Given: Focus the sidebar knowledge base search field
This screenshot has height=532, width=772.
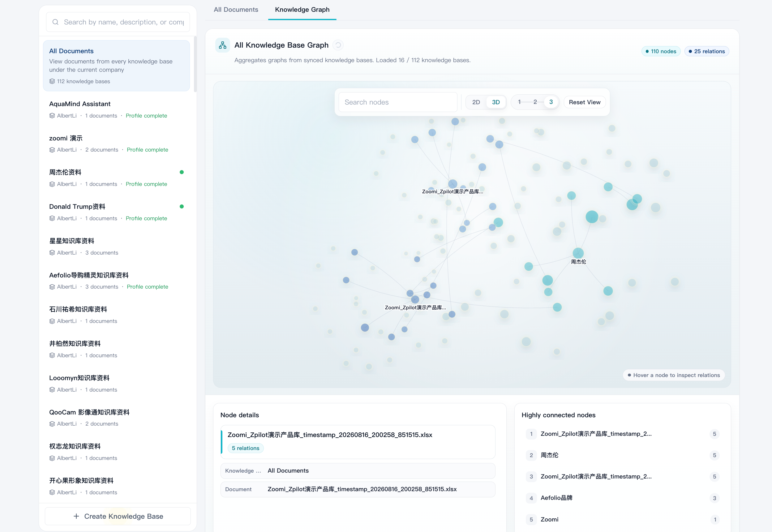Looking at the screenshot, I should (118, 22).
